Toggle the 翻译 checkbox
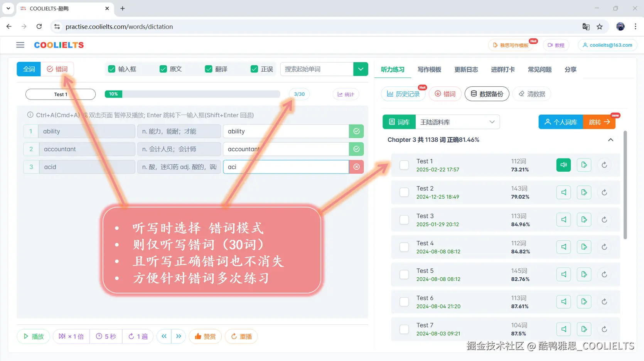Screen dimensions: 644x361 pyautogui.click(x=209, y=69)
